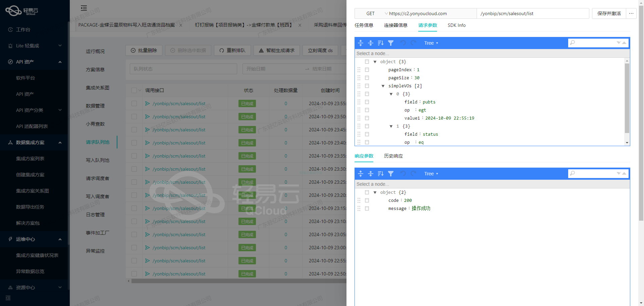Click the 队列状态 filter field

coord(183,69)
